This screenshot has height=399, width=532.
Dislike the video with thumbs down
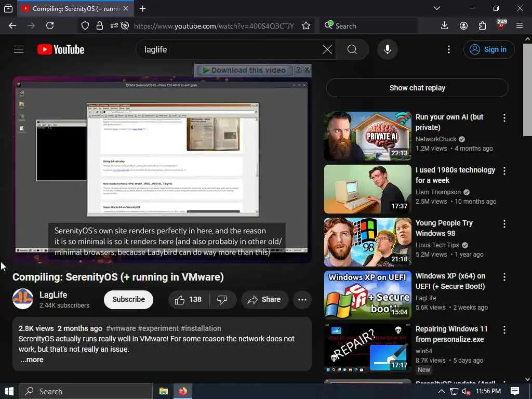222,300
